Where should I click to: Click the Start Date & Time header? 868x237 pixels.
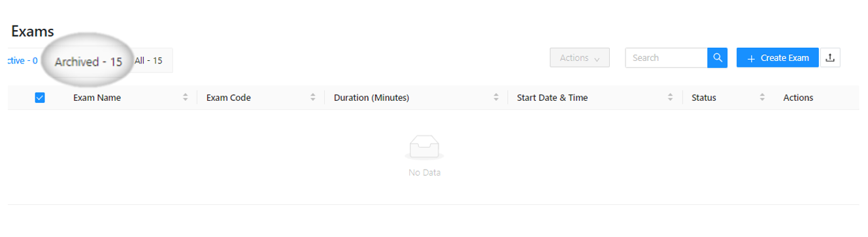(552, 98)
